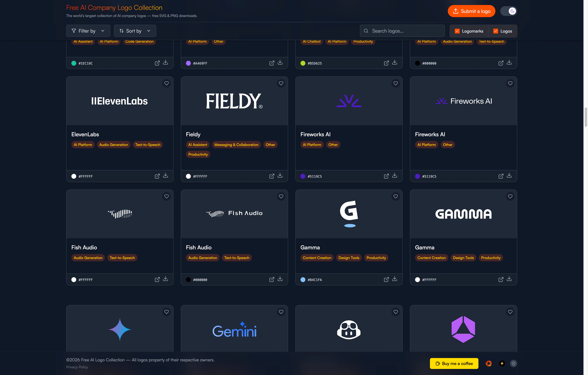Click the search magnifier icon
This screenshot has height=375, width=588.
[x=366, y=31]
